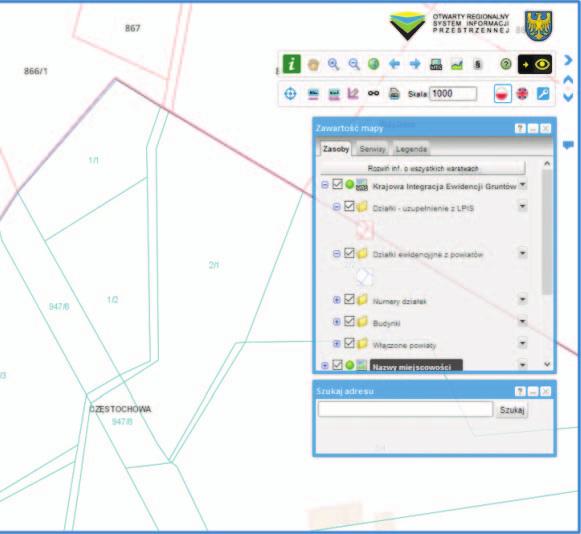The image size is (581, 534).
Task: Uncheck Krajowa Integracja Ewidencji Gruntów layer
Action: [337, 184]
